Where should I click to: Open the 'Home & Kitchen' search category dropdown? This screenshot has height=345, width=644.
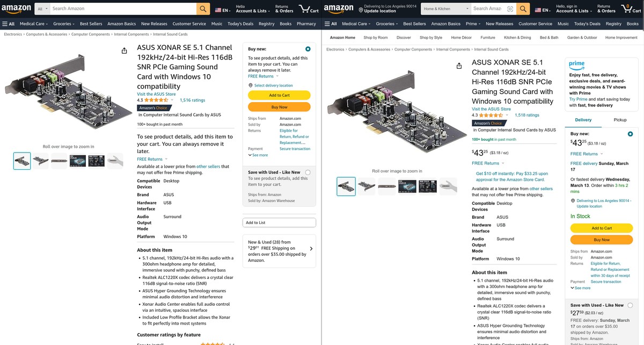tap(445, 9)
